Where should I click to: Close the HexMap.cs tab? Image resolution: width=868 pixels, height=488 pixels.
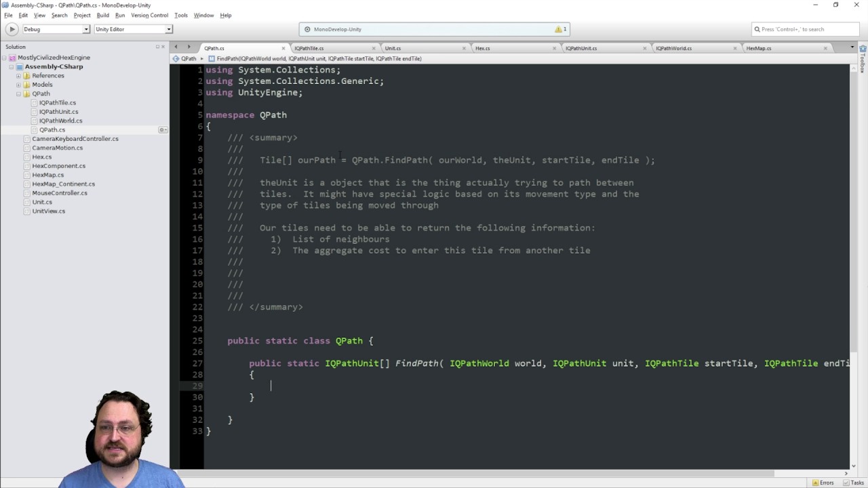[825, 48]
